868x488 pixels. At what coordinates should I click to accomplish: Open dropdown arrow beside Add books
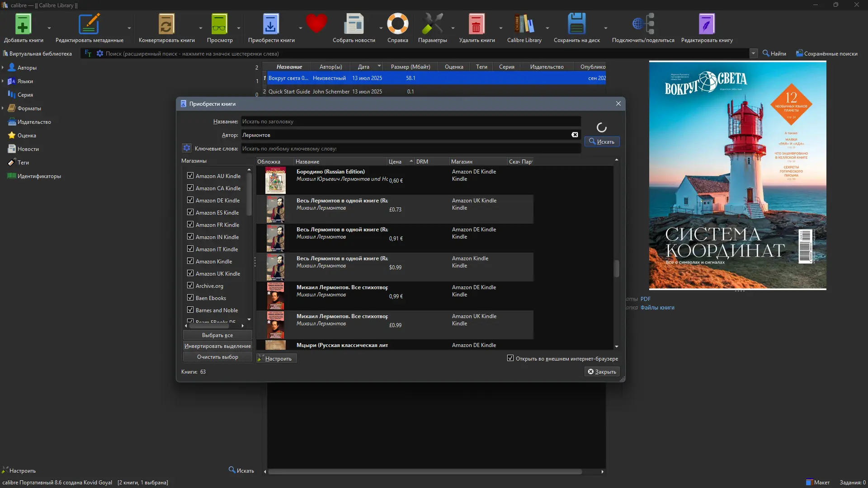click(x=49, y=28)
